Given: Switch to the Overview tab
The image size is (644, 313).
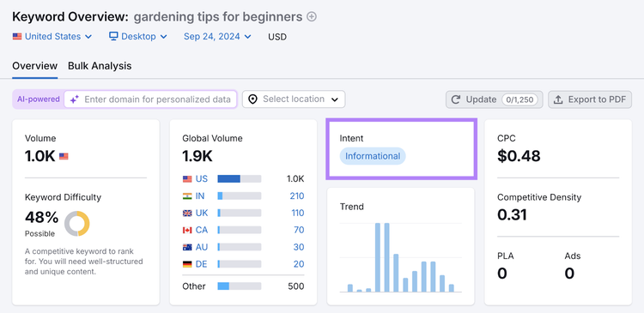Looking at the screenshot, I should [35, 66].
